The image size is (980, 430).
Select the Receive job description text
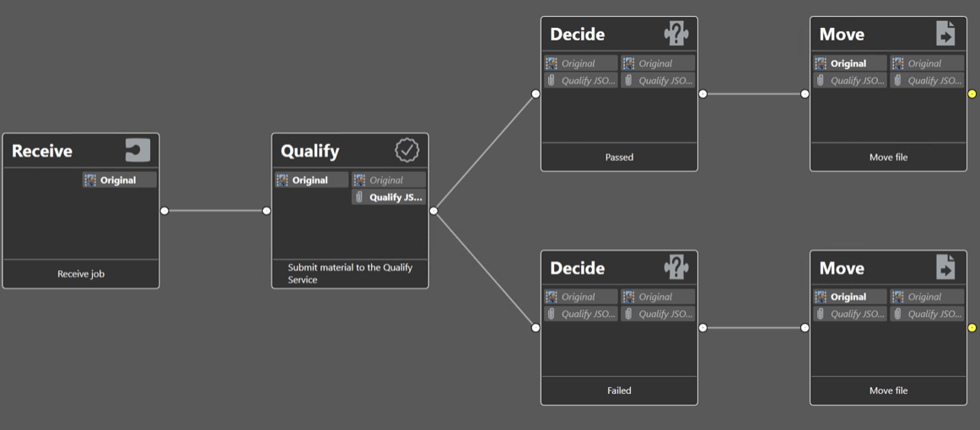(81, 274)
